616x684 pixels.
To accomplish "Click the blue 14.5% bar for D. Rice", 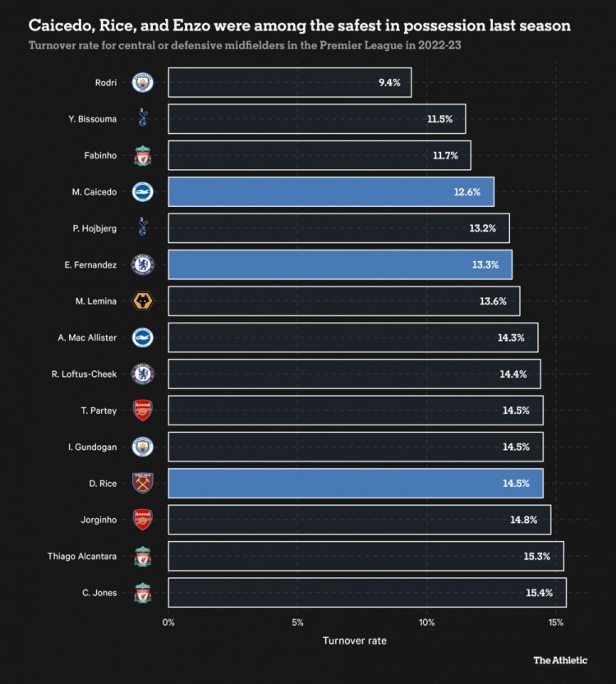I will tap(355, 483).
